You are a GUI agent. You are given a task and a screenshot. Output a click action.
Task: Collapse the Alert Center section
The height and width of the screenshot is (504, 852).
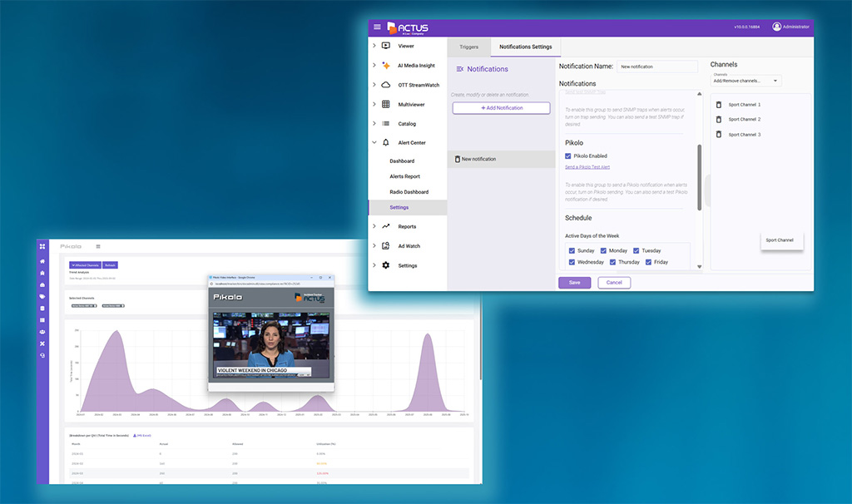[374, 143]
